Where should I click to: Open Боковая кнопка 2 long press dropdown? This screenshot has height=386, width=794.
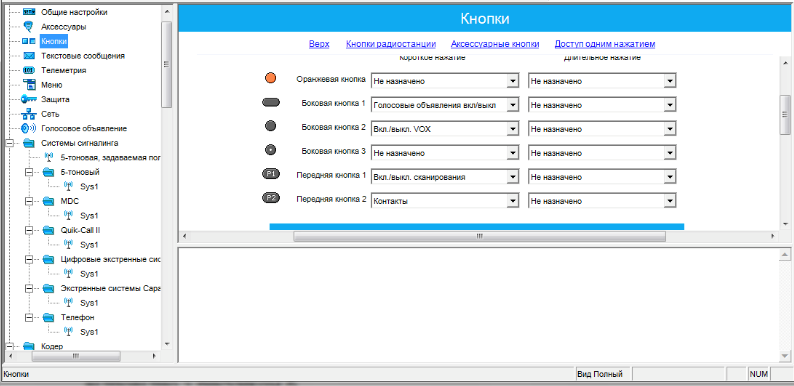(x=670, y=129)
